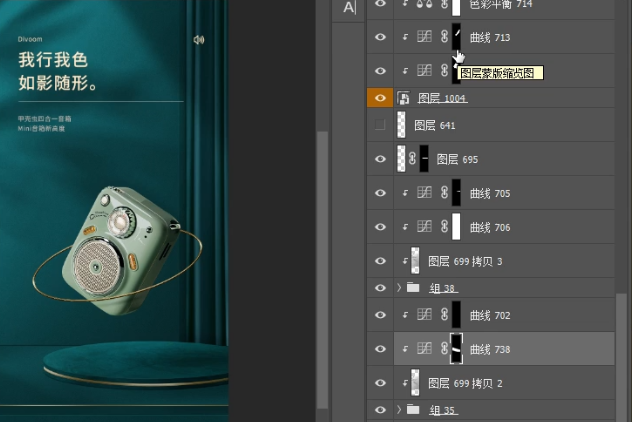Select the white mask thumbnail of 曲线 706
Viewport: 632px width, 422px height.
456,227
